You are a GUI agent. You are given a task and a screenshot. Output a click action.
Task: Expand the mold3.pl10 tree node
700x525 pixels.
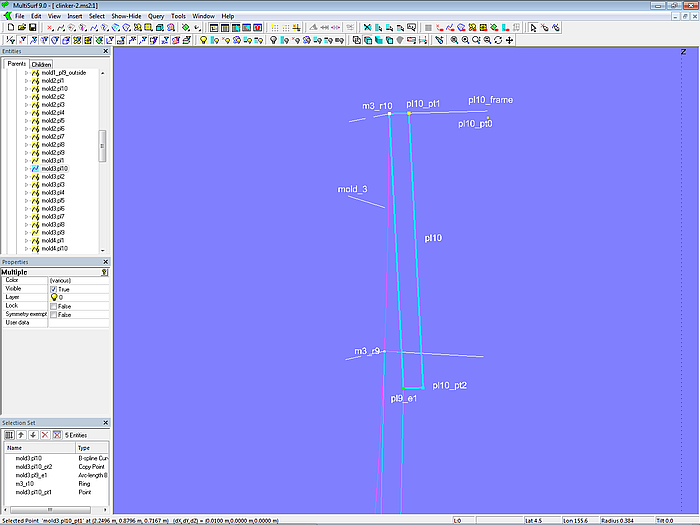27,169
